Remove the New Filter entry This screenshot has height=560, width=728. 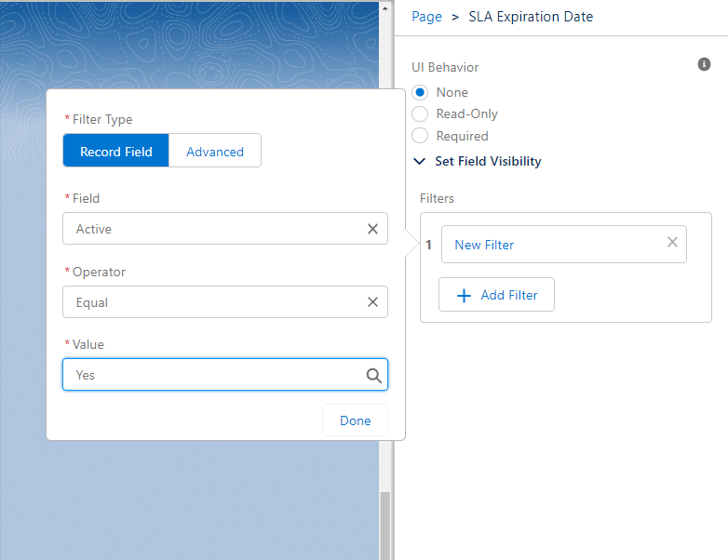pyautogui.click(x=672, y=242)
